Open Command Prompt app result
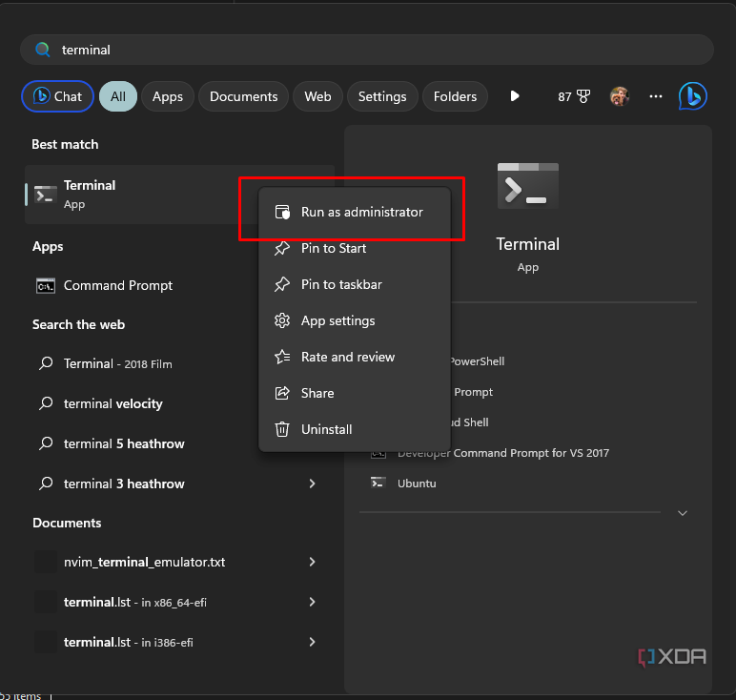This screenshot has width=736, height=700. (x=141, y=285)
